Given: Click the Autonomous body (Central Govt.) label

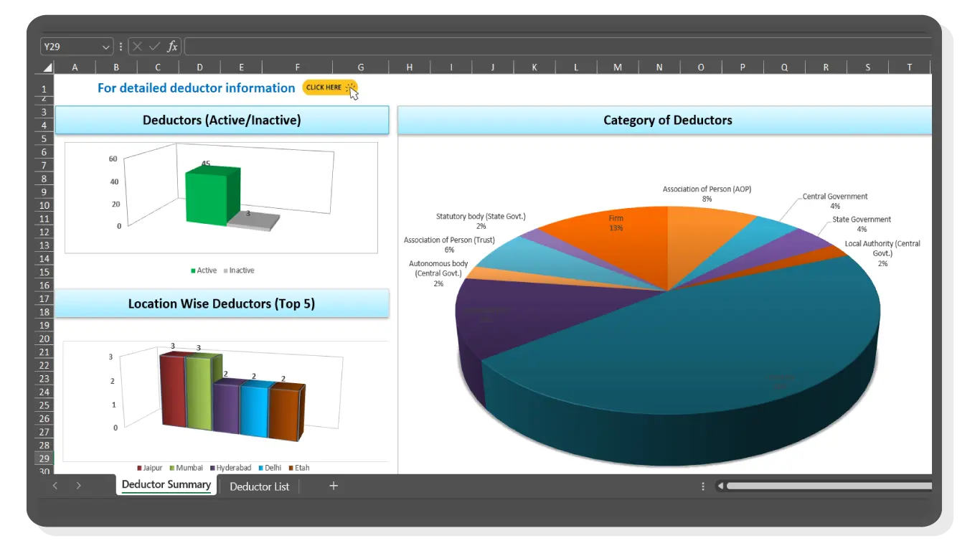Looking at the screenshot, I should click(x=438, y=273).
